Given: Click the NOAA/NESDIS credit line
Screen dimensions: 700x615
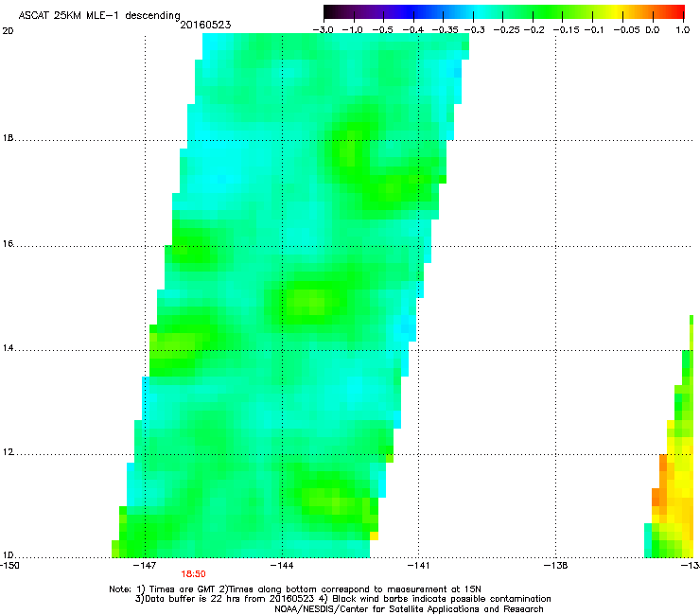Looking at the screenshot, I should click(409, 609).
